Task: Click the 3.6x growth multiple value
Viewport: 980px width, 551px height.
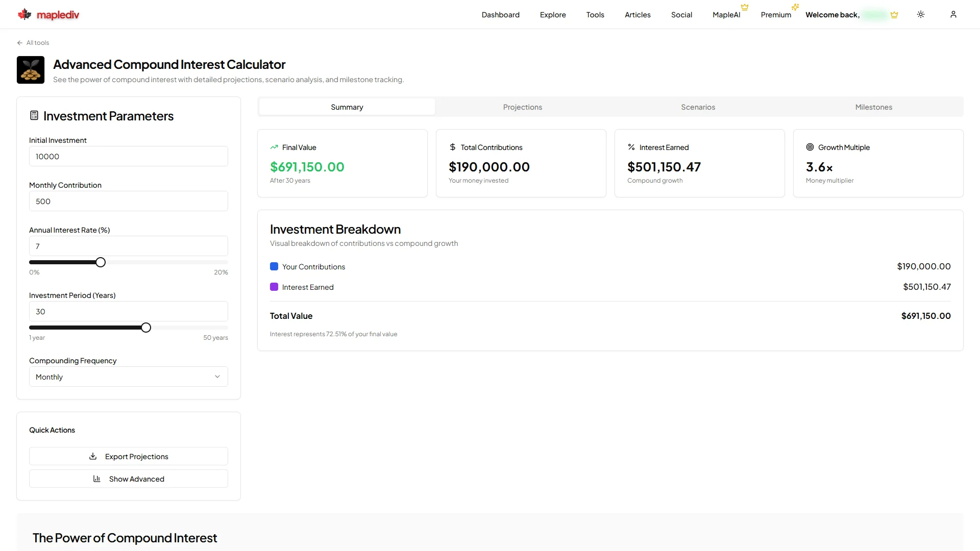Action: 819,167
